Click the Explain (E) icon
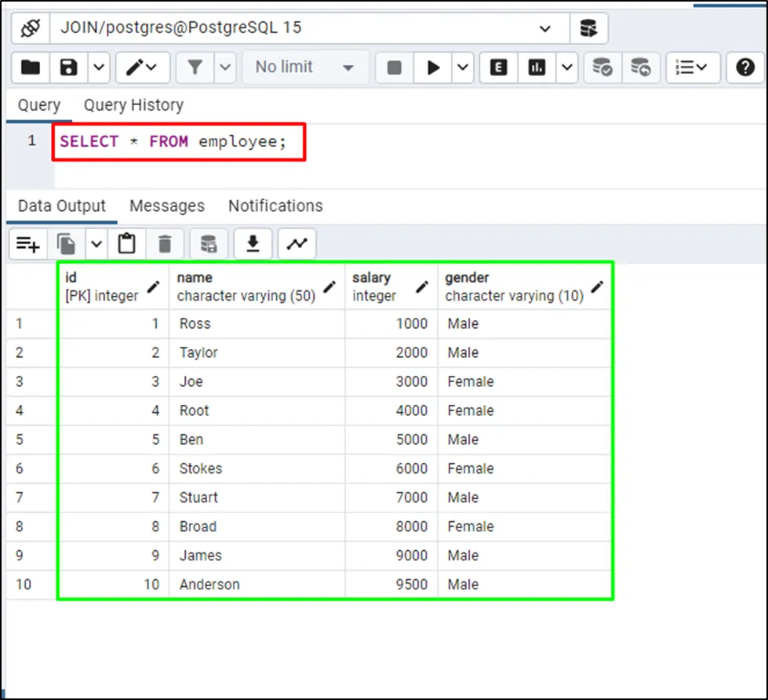This screenshot has width=768, height=700. [498, 67]
